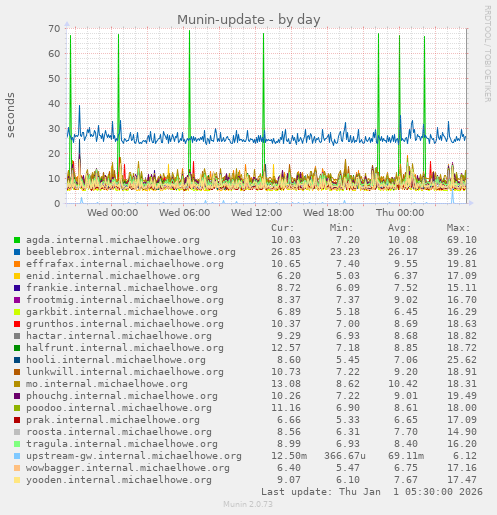Click the yellow enid legend color swatch
The width and height of the screenshot is (497, 515).
(17, 276)
